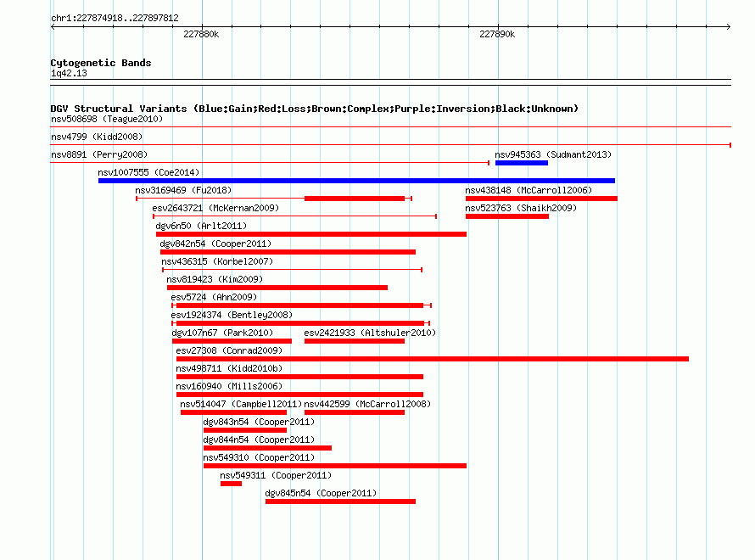Click the esv1924374 (Bentley2008) red bar
Screen dimensions: 755x560
click(x=300, y=323)
